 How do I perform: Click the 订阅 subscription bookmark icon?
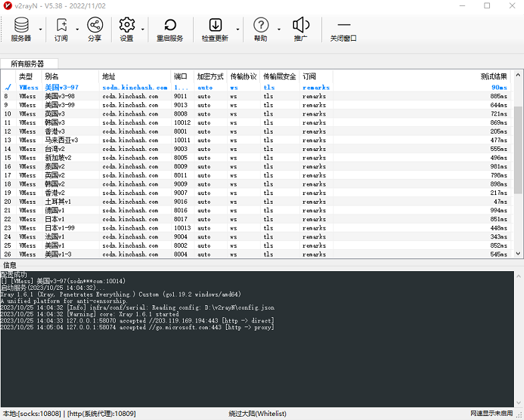click(x=61, y=29)
